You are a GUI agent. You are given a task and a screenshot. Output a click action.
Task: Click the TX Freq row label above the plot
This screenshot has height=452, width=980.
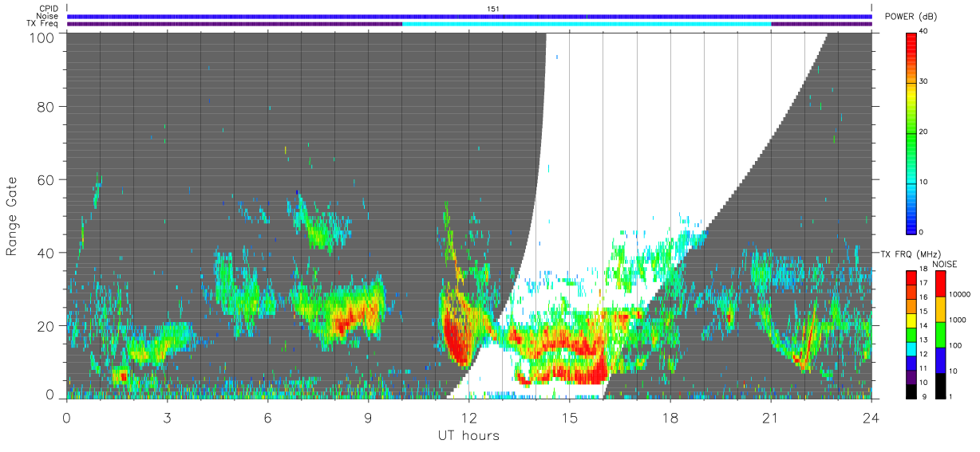point(42,24)
